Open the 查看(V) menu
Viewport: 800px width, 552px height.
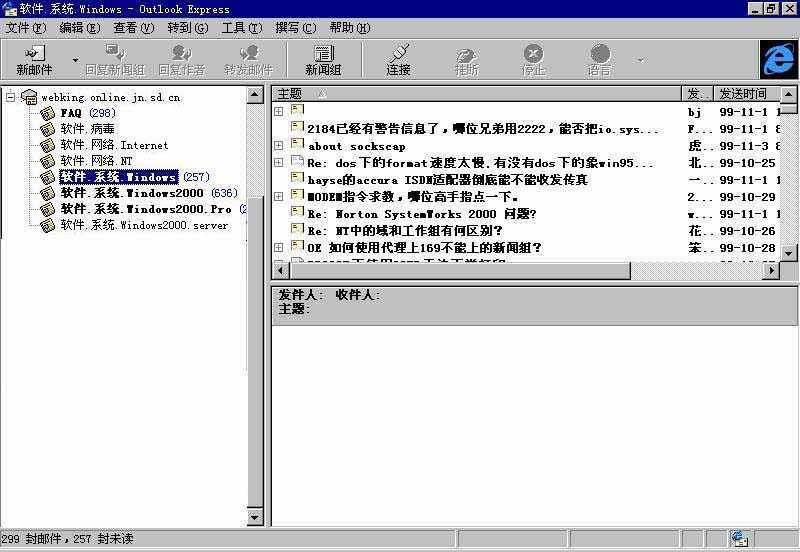click(134, 28)
